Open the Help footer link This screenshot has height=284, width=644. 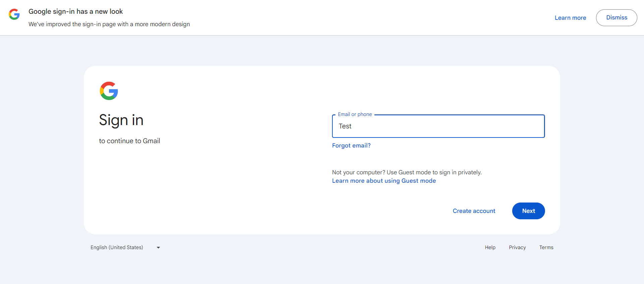pyautogui.click(x=490, y=247)
